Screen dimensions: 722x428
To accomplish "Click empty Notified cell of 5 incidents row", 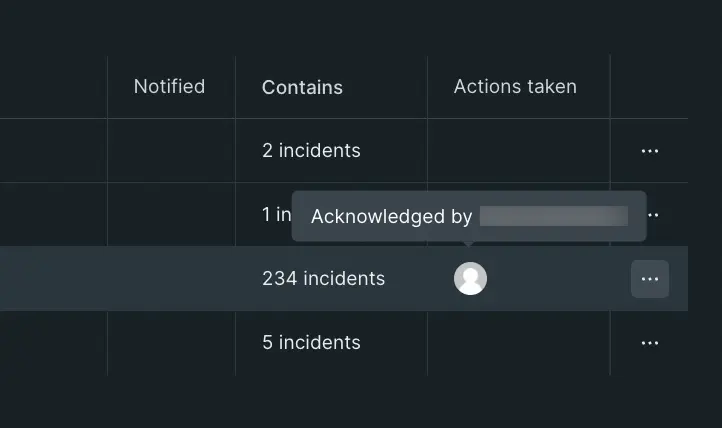I will click(171, 343).
